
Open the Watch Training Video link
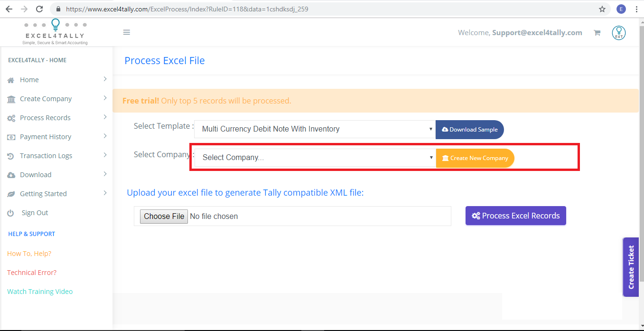40,292
